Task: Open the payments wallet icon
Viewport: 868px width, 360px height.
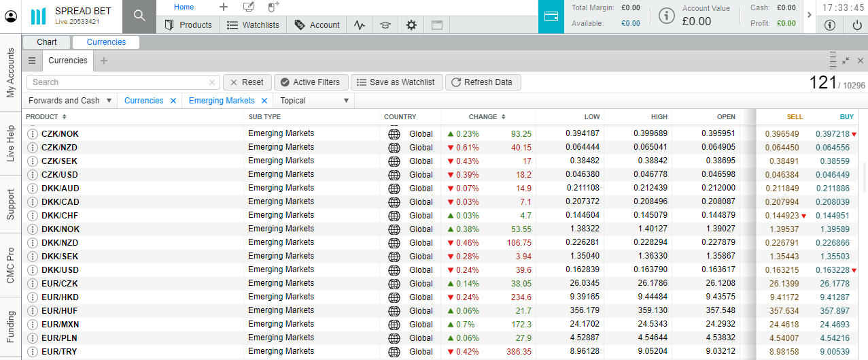Action: 551,16
